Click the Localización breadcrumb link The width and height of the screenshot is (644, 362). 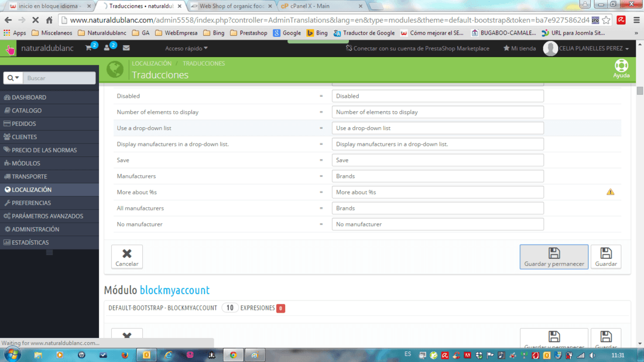[152, 64]
